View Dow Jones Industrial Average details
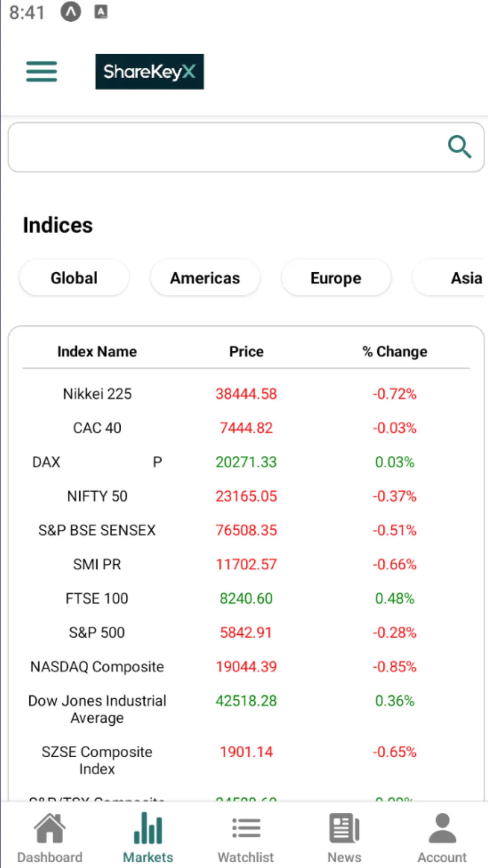Image resolution: width=488 pixels, height=868 pixels. (x=97, y=709)
